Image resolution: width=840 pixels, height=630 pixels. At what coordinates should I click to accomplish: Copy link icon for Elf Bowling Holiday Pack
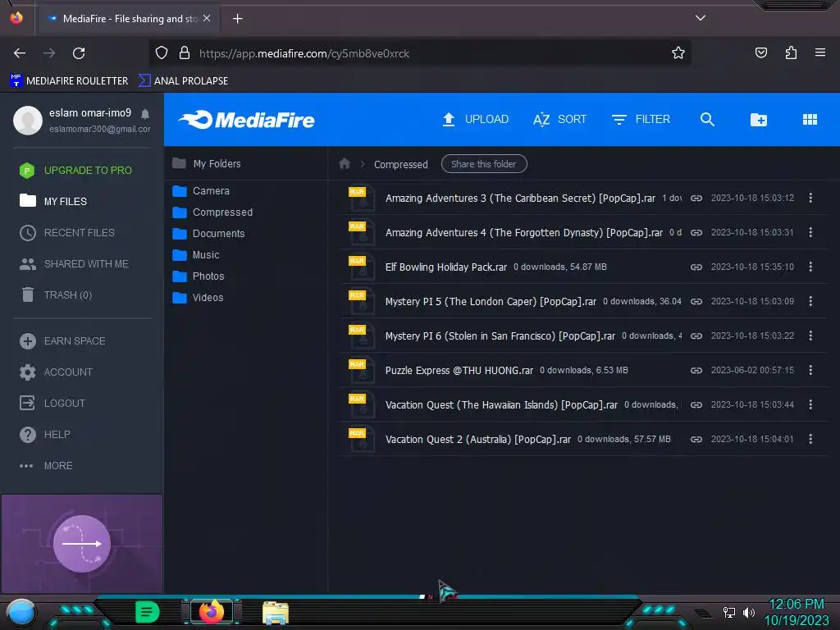pyautogui.click(x=696, y=267)
